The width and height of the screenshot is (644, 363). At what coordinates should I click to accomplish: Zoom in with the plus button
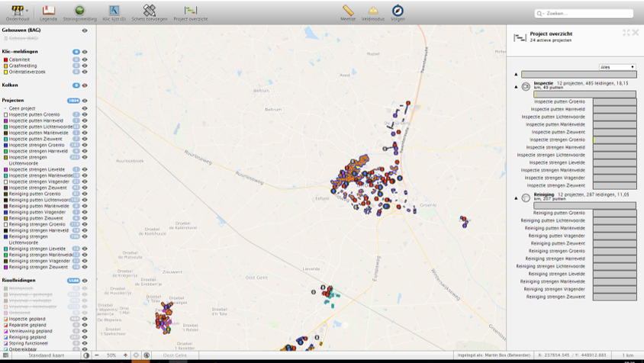coord(125,355)
